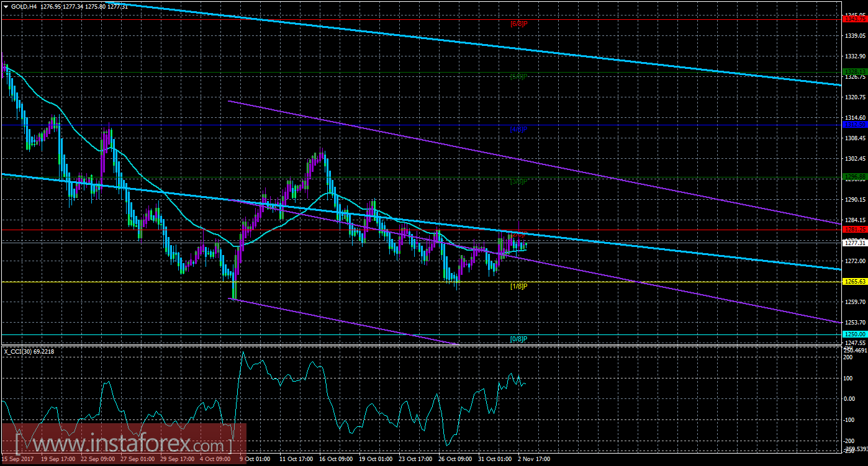
Task: Click the yellow 1265.63 price tag
Action: tap(854, 282)
